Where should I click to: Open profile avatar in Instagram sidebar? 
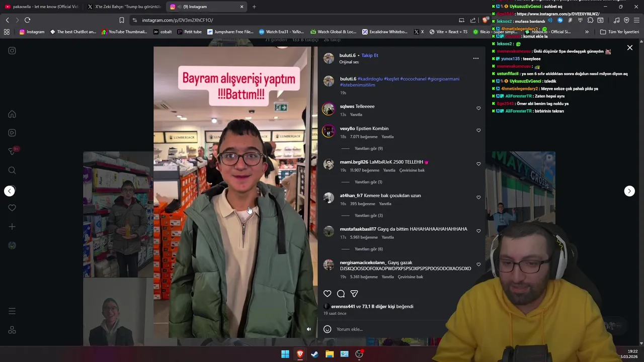(12, 245)
